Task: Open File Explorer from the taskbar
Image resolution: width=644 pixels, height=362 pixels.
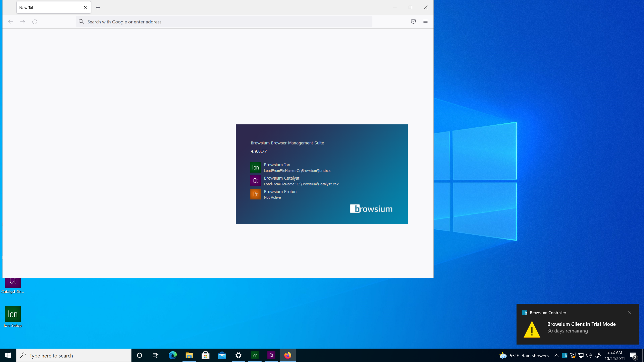Action: (x=189, y=355)
